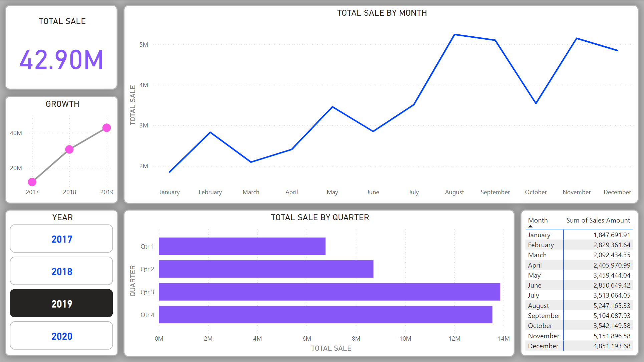Click the Qtr 2 bar
The image size is (644, 362).
click(x=266, y=269)
